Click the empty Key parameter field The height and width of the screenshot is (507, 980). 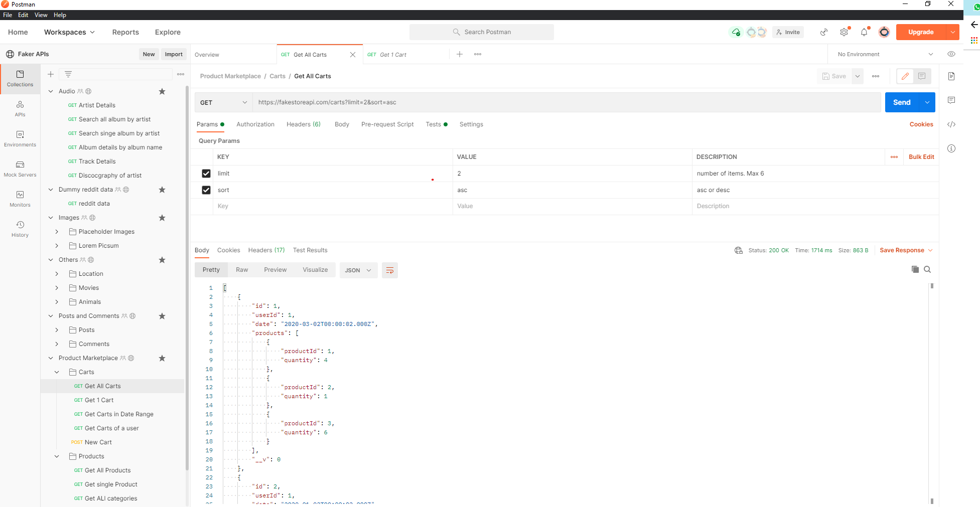tap(334, 206)
